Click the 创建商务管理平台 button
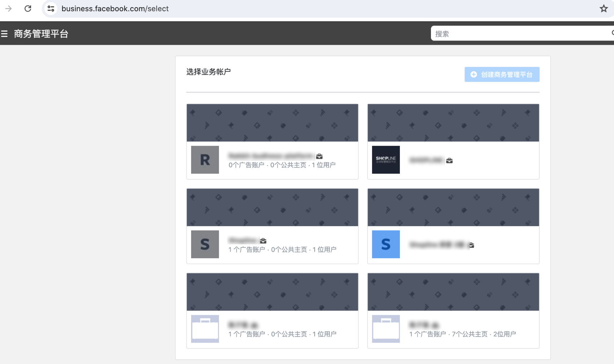Screen dimensions: 614x364 (x=502, y=74)
